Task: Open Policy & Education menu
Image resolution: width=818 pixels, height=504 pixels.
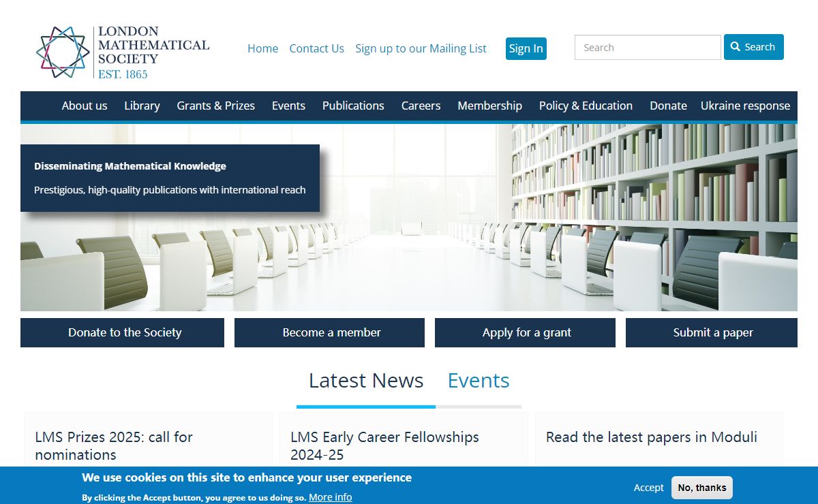Action: (586, 106)
